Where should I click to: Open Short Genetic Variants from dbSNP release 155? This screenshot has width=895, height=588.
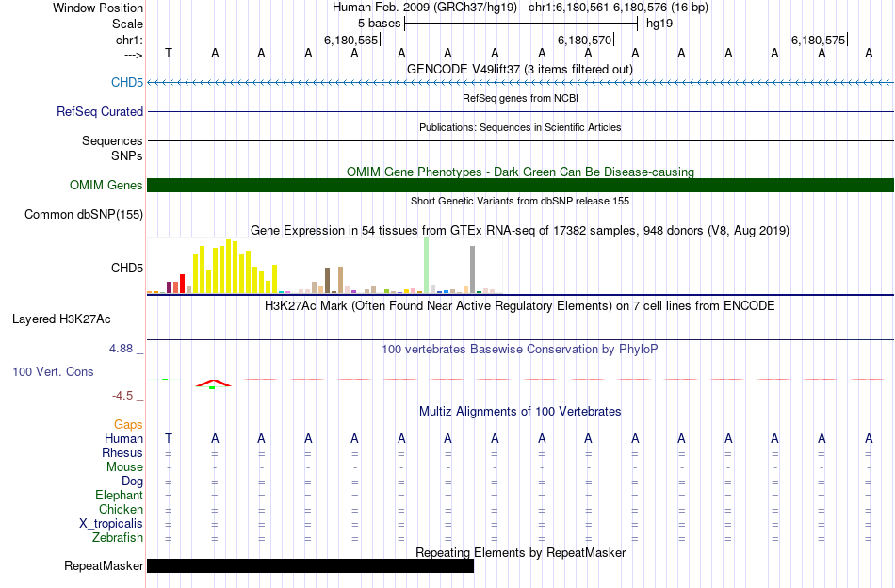pyautogui.click(x=520, y=201)
